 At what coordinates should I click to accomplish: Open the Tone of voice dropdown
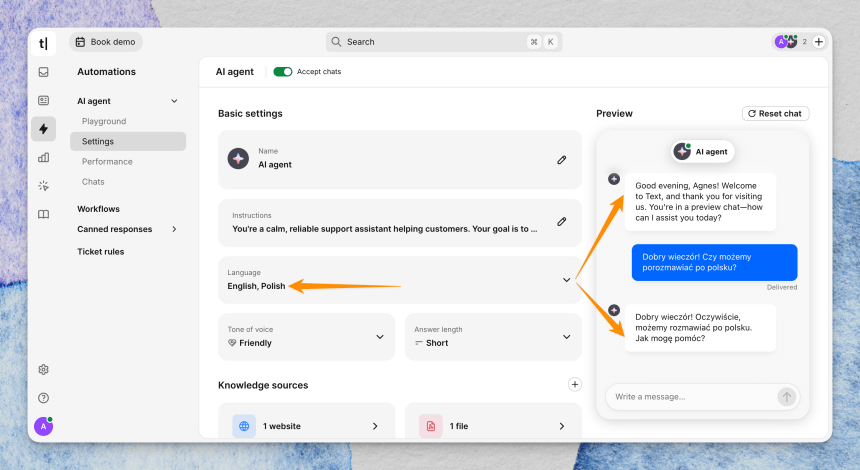coord(306,337)
